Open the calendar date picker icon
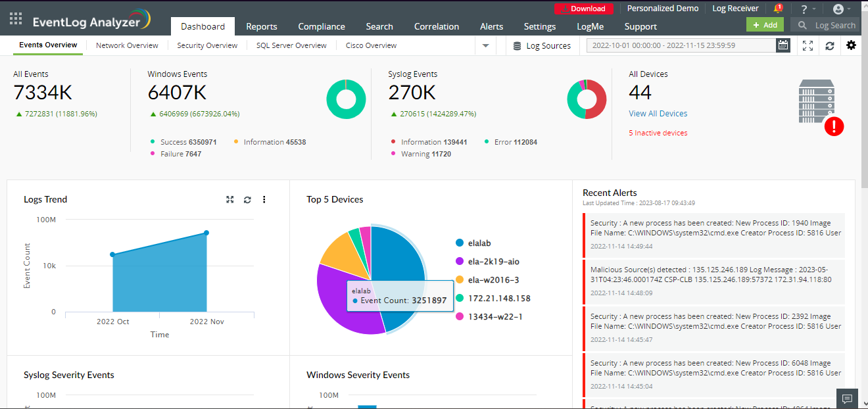This screenshot has height=409, width=868. [x=783, y=45]
